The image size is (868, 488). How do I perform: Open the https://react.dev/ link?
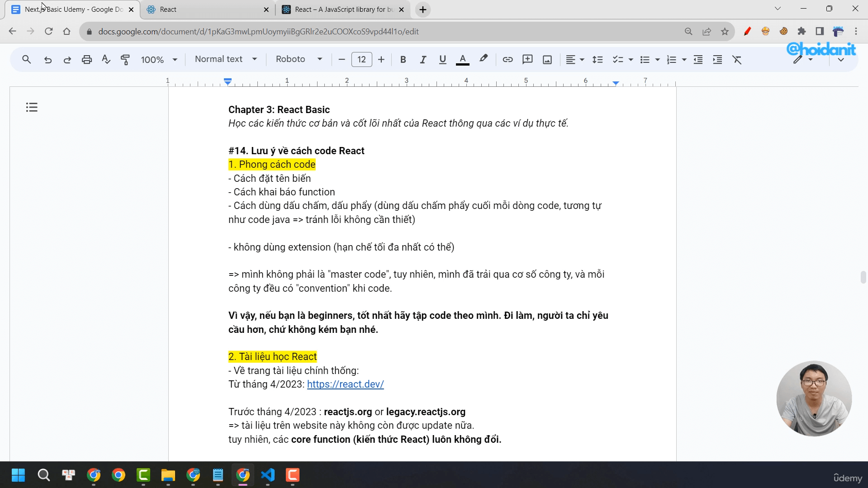(x=345, y=384)
